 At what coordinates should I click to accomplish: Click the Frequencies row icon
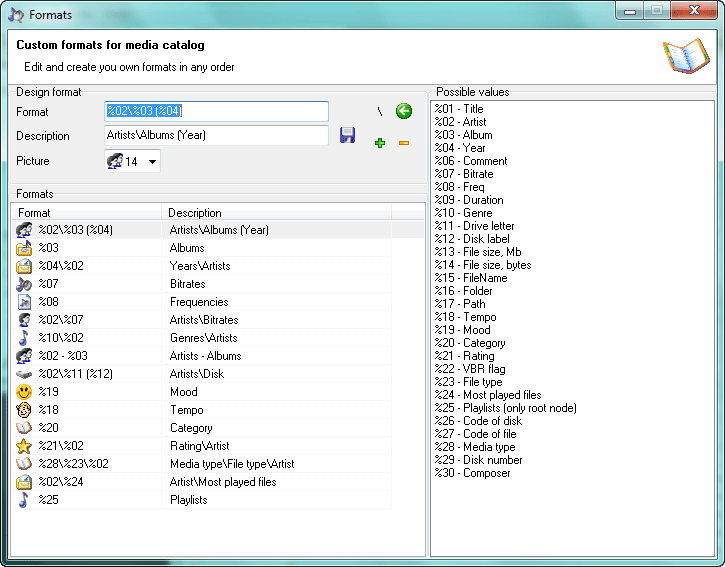(24, 302)
